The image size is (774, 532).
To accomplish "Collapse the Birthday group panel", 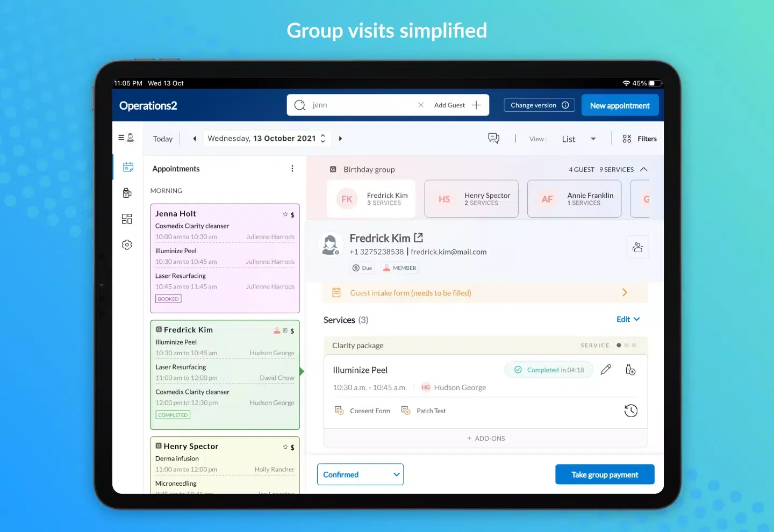I will coord(644,169).
